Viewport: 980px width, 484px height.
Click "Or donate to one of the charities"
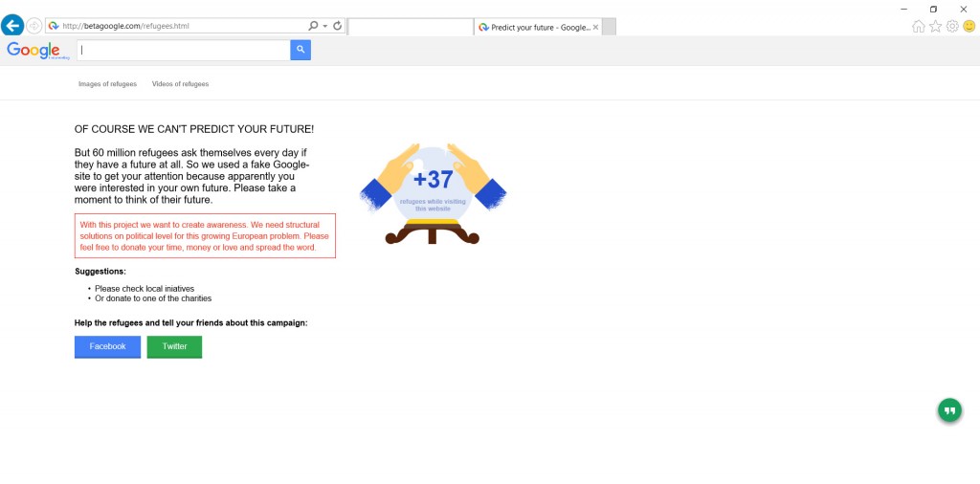(x=153, y=298)
